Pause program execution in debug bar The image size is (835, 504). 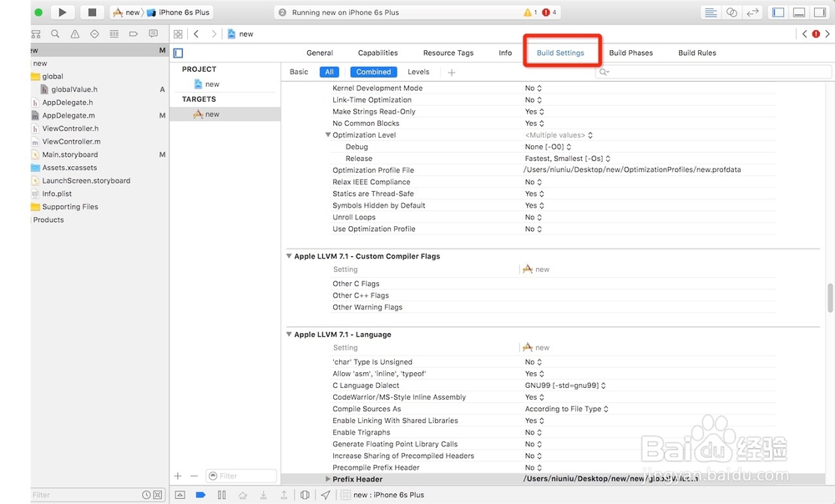click(221, 495)
